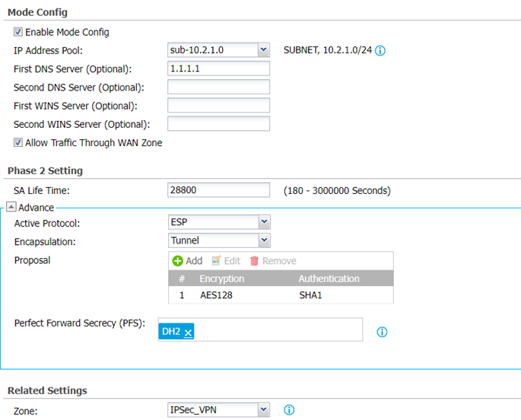Click the First DNS Server input field
The height and width of the screenshot is (420, 521).
[218, 68]
